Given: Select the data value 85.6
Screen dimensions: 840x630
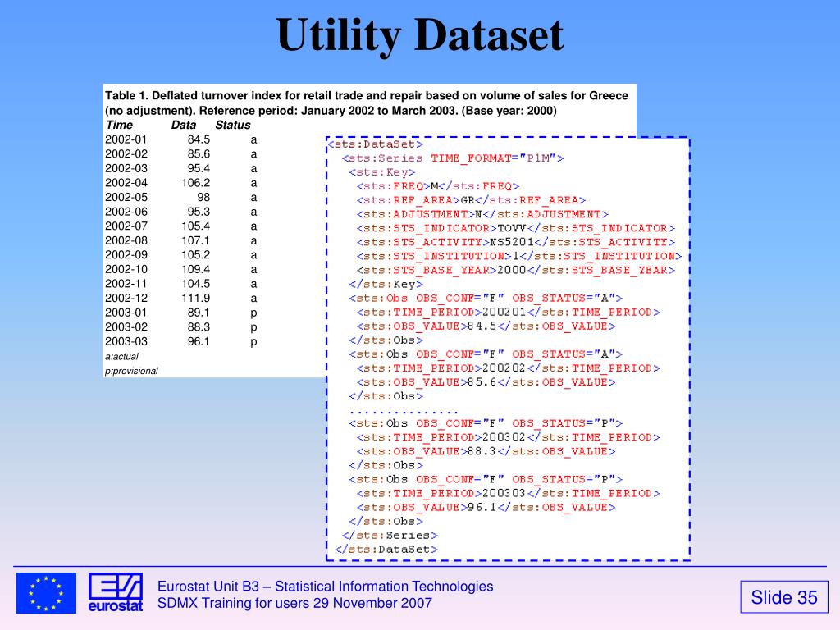Looking at the screenshot, I should coord(199,153).
